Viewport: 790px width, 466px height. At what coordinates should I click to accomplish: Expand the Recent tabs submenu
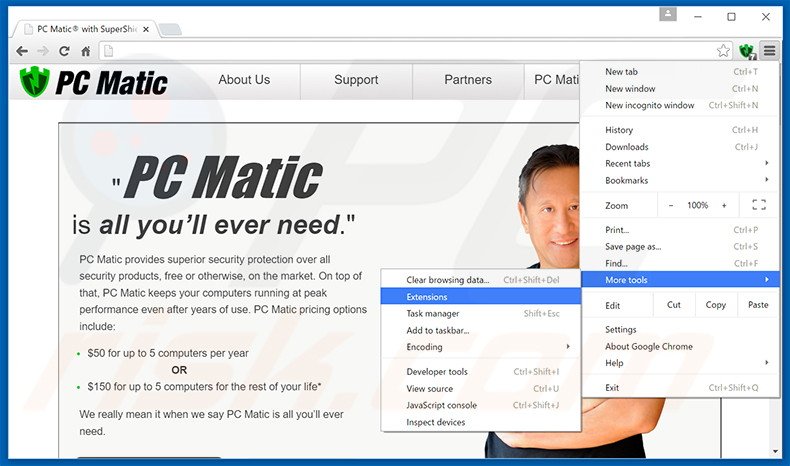tap(681, 163)
